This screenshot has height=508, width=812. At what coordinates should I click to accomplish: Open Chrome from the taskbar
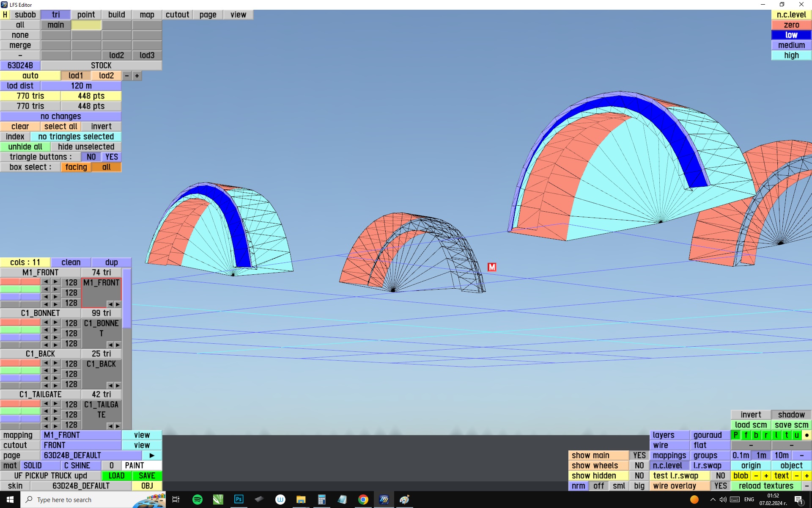click(x=363, y=500)
